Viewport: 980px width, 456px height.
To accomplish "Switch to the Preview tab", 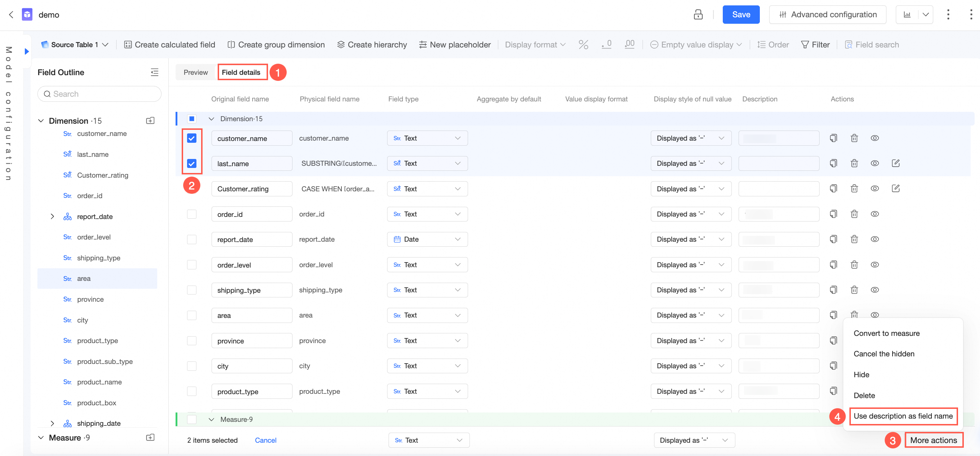I will pos(196,72).
